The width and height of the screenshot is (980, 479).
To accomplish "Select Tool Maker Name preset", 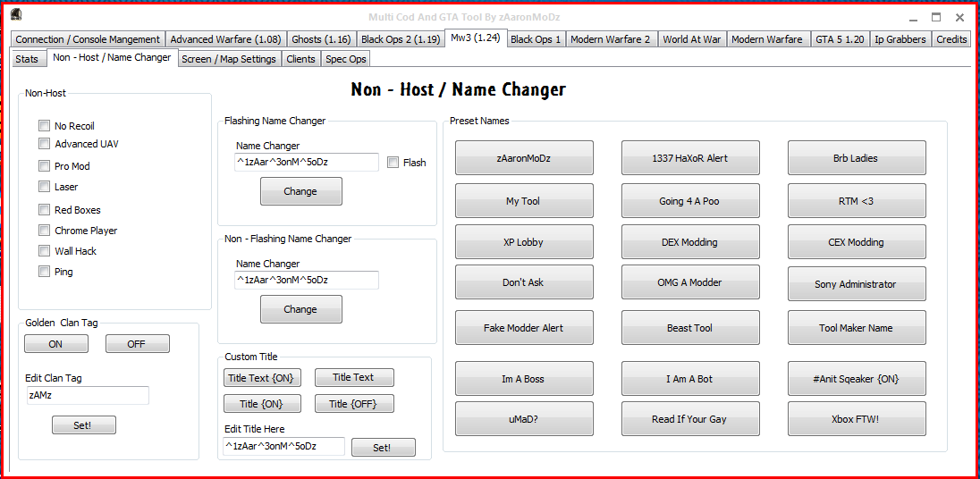I will click(x=857, y=328).
